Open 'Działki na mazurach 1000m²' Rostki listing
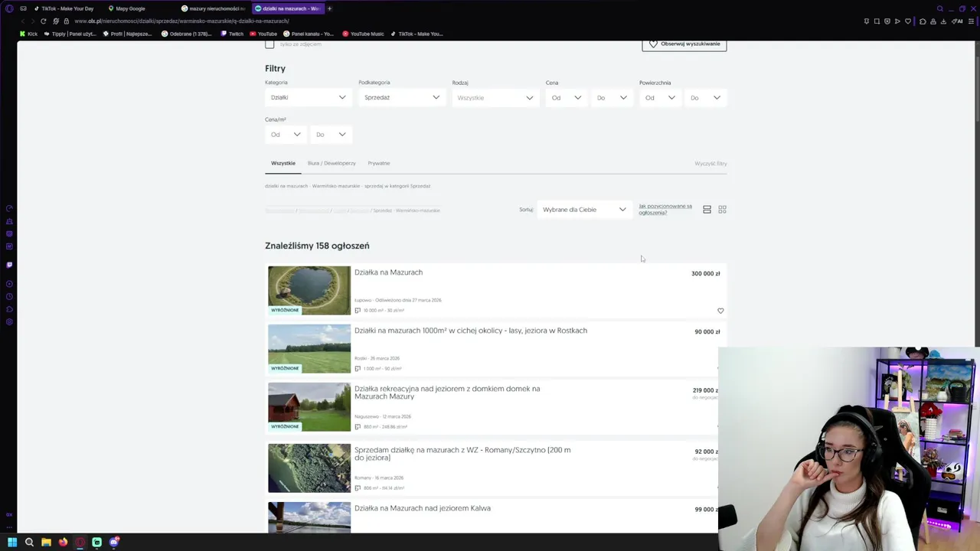 [470, 331]
